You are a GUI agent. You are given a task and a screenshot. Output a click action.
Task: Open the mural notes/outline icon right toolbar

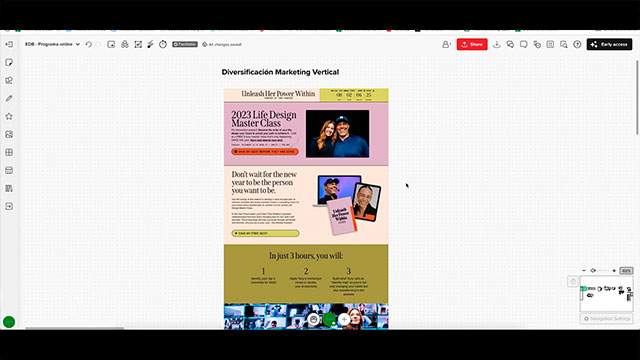[x=550, y=44]
